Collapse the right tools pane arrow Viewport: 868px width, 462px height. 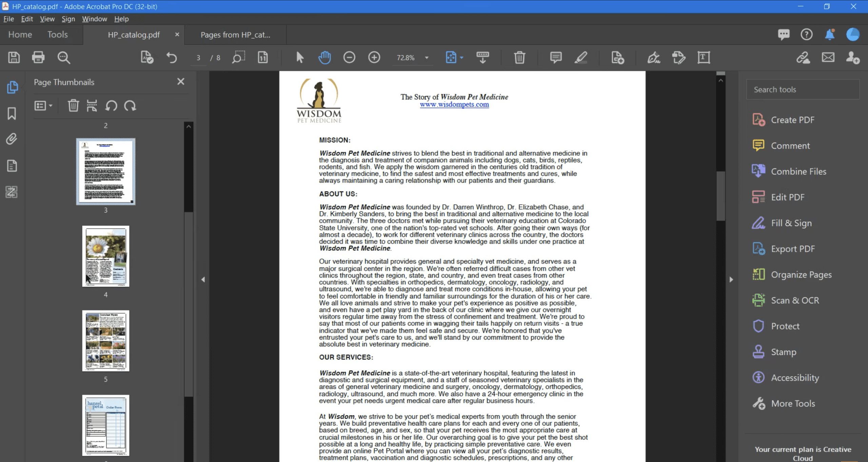pos(731,280)
